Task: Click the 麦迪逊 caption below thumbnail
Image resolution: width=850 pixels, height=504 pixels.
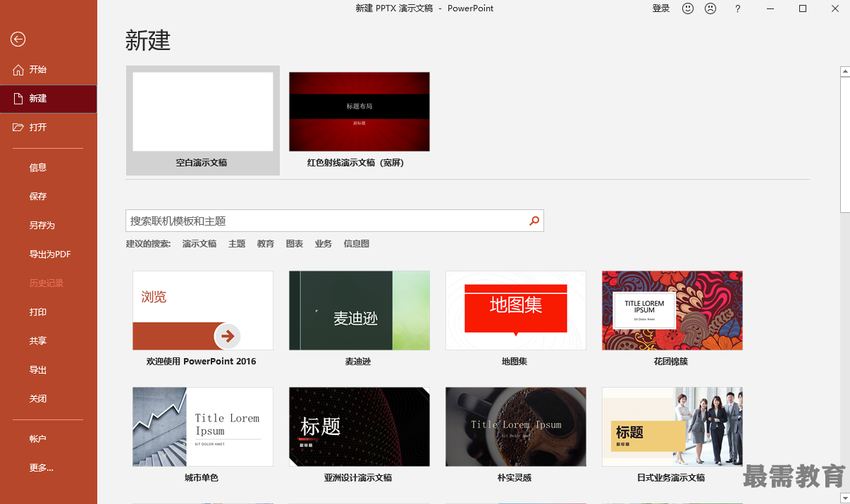Action: pos(358,362)
